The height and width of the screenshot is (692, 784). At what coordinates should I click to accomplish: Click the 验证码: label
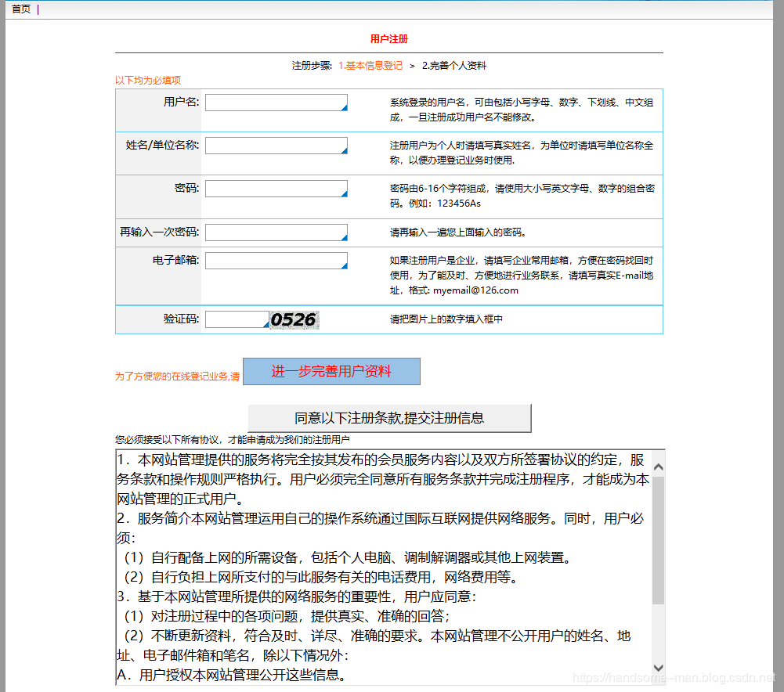[181, 319]
